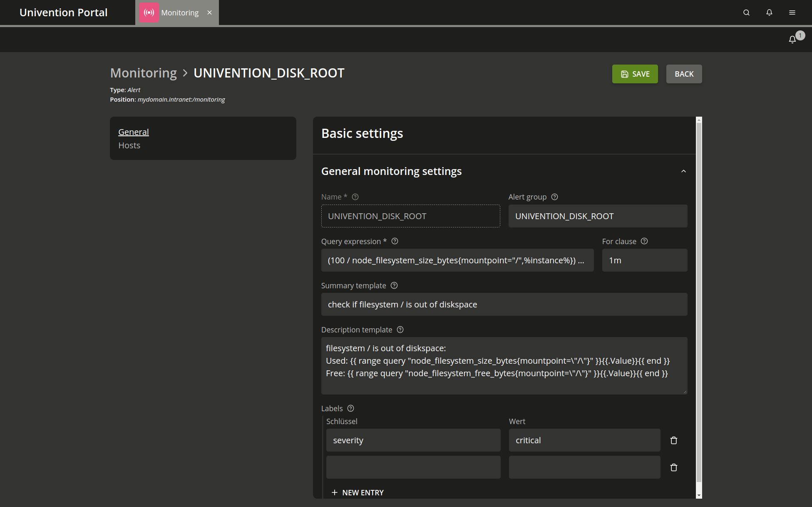Click the trash/delete icon for severity label
The width and height of the screenshot is (812, 507).
[674, 440]
